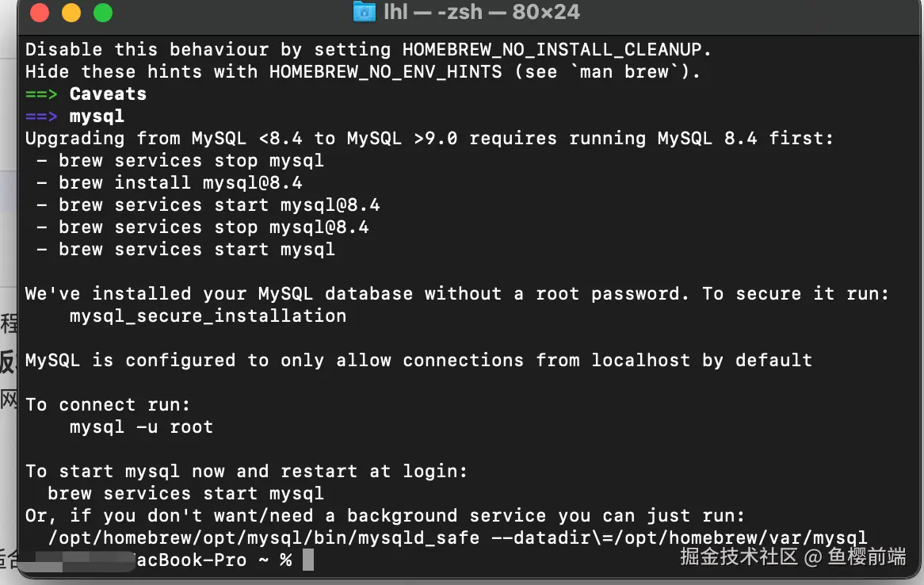Click the "mysql -u root" command
924x585 pixels.
tap(141, 426)
